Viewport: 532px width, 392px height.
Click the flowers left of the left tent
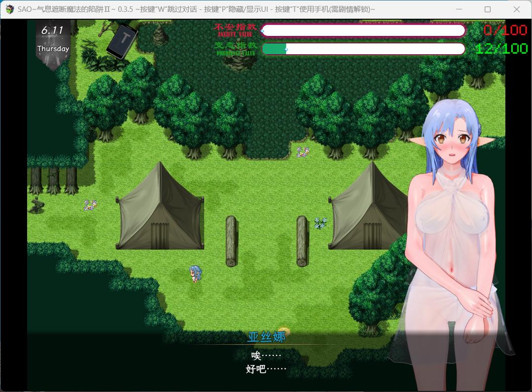click(x=90, y=205)
